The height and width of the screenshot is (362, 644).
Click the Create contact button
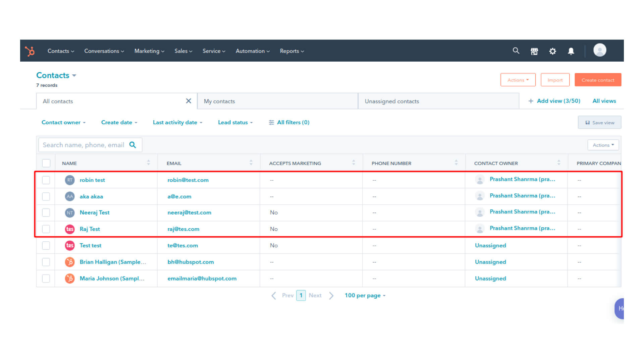(598, 80)
